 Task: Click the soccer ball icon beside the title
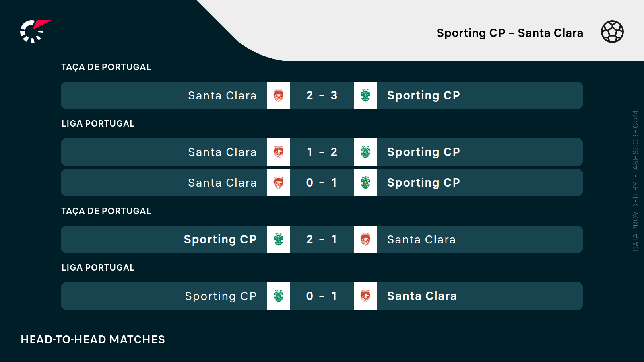pos(612,32)
